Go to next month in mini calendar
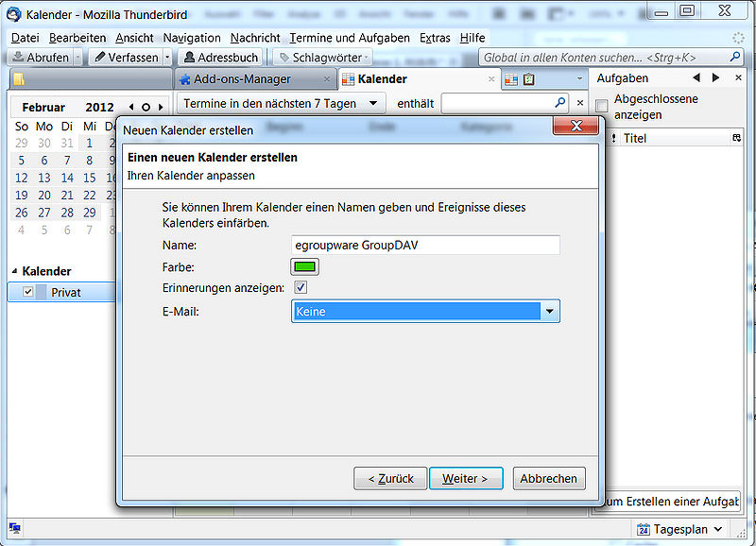Image resolution: width=756 pixels, height=546 pixels. (x=162, y=108)
